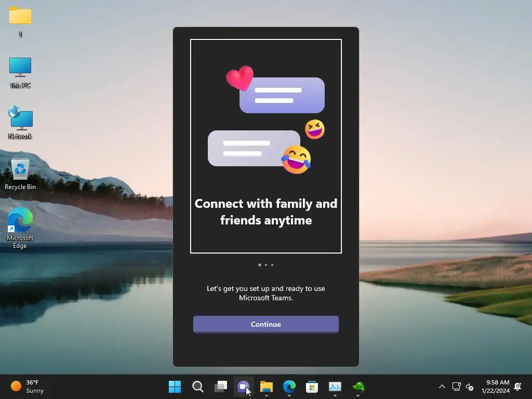
Task: Show hidden system tray icons
Action: click(x=442, y=387)
